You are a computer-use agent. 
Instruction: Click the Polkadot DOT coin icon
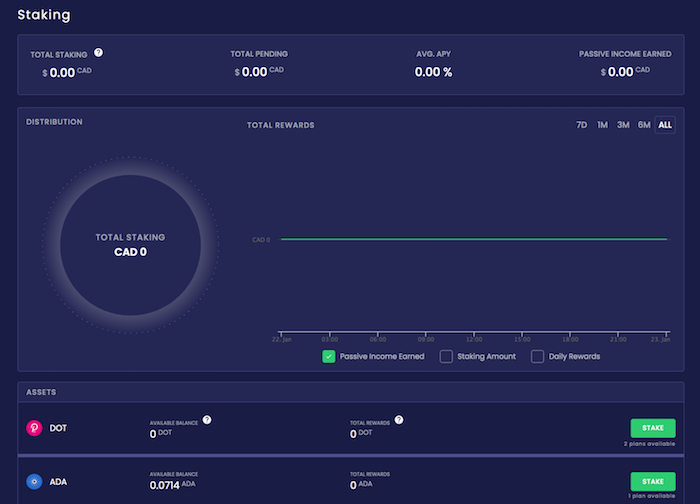[x=34, y=428]
